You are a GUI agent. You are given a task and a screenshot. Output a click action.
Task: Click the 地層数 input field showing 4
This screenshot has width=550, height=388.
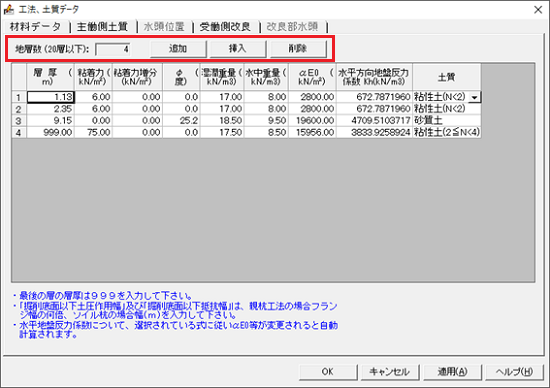[x=113, y=49]
